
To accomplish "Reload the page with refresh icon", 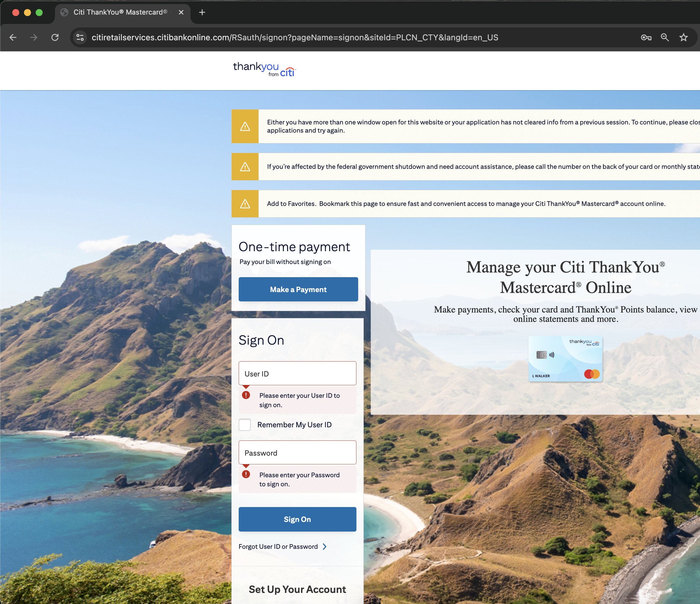I will (55, 37).
